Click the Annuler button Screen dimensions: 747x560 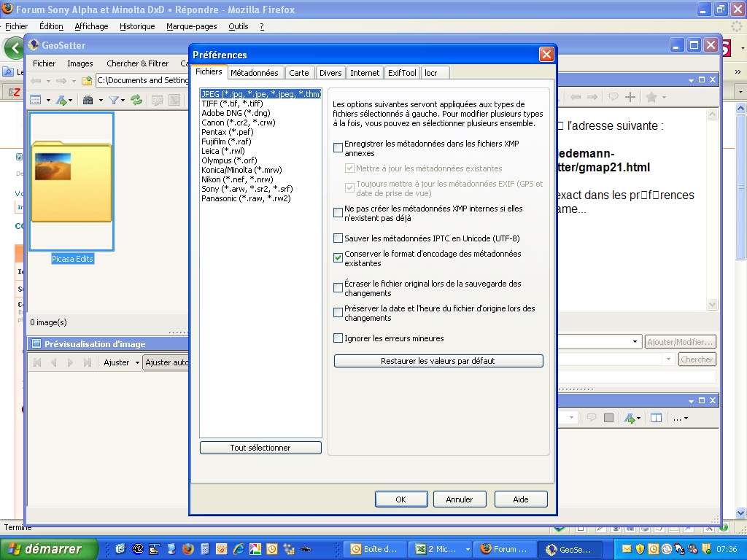pyautogui.click(x=460, y=499)
